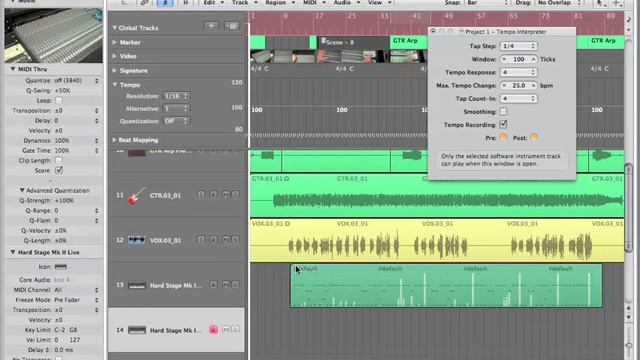The image size is (640, 360).
Task: Mute the VOX.03_01 track
Action: pos(226,240)
